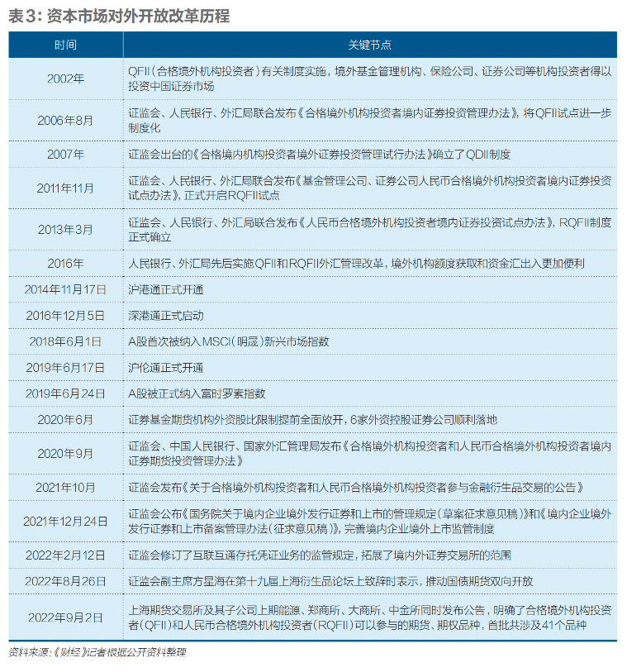The height and width of the screenshot is (672, 627).
Task: Click the "2013年3月" date cell
Action: point(65,229)
